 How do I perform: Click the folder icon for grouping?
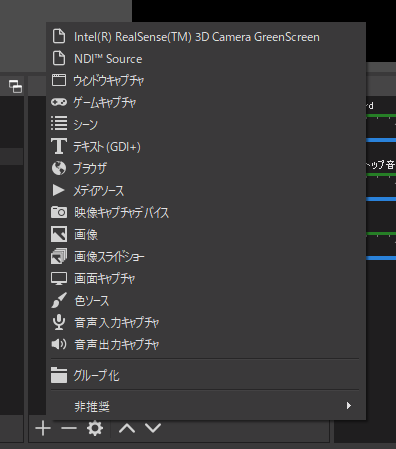coord(59,375)
